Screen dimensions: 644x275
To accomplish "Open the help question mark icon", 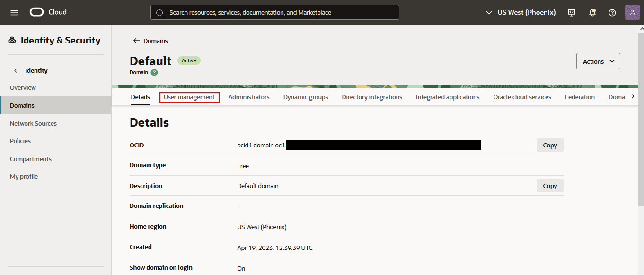I will [612, 12].
